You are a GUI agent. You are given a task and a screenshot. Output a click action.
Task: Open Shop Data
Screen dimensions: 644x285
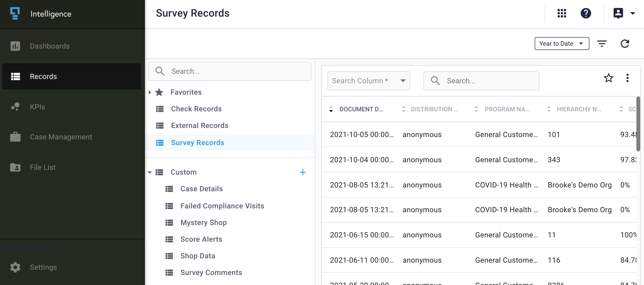click(198, 256)
